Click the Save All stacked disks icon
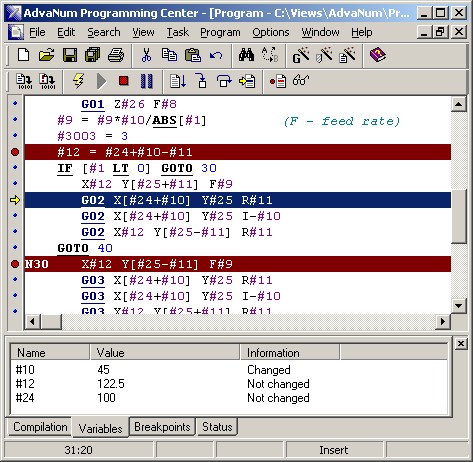The height and width of the screenshot is (462, 473). point(92,55)
